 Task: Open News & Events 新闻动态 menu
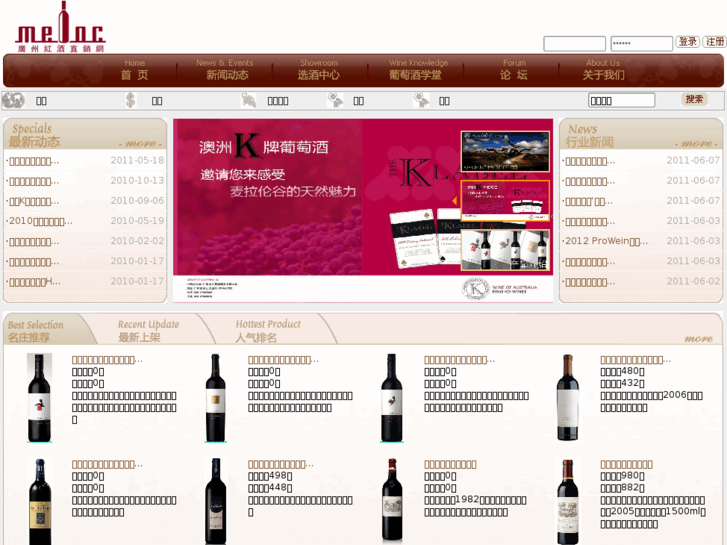pos(225,70)
